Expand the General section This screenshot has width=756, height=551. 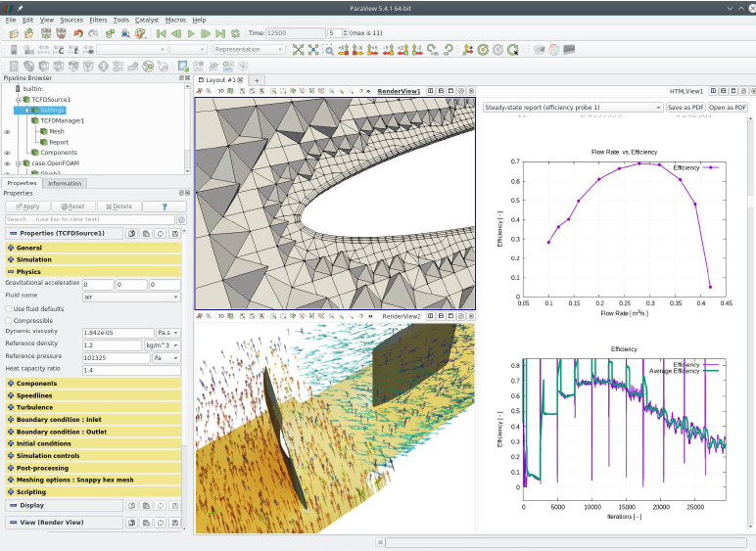click(94, 248)
